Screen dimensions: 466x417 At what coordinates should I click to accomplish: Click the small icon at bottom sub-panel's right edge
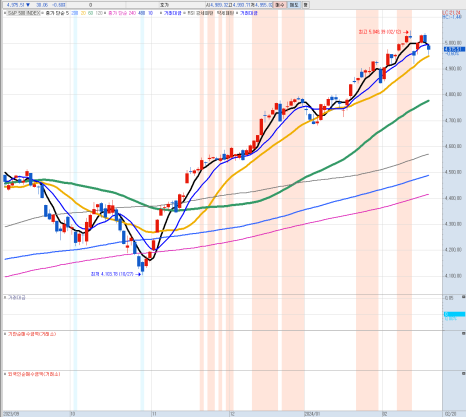coord(463,373)
